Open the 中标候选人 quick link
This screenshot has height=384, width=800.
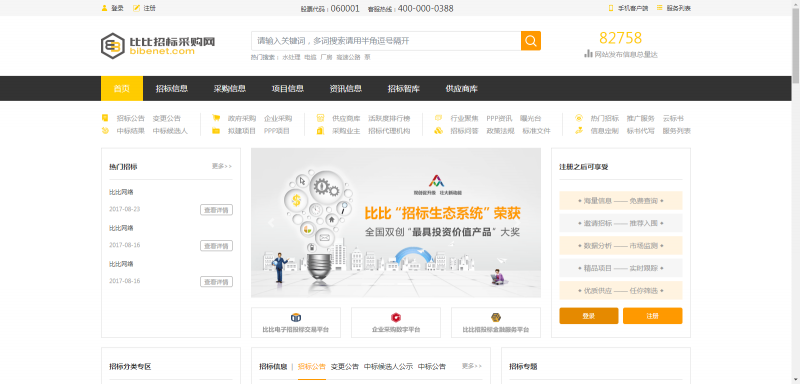[x=170, y=131]
